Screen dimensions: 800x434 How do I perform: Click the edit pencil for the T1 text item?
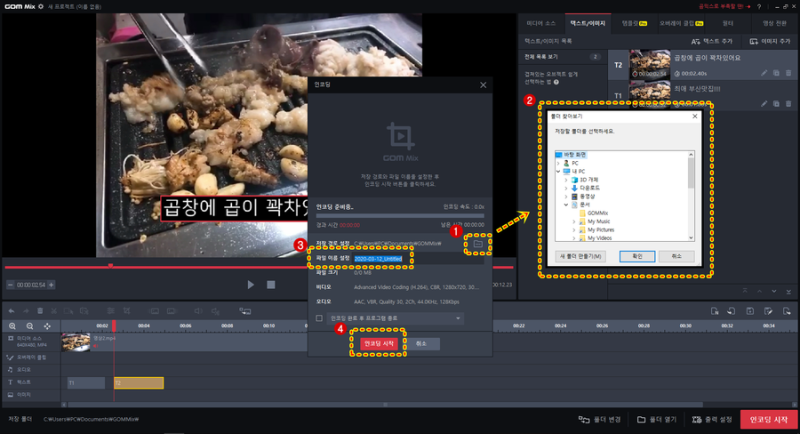(x=764, y=104)
